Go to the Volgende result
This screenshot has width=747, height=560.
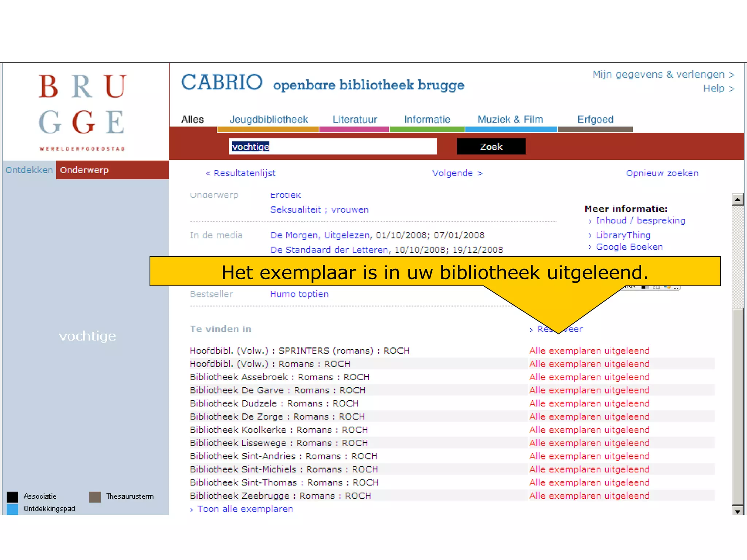[457, 173]
